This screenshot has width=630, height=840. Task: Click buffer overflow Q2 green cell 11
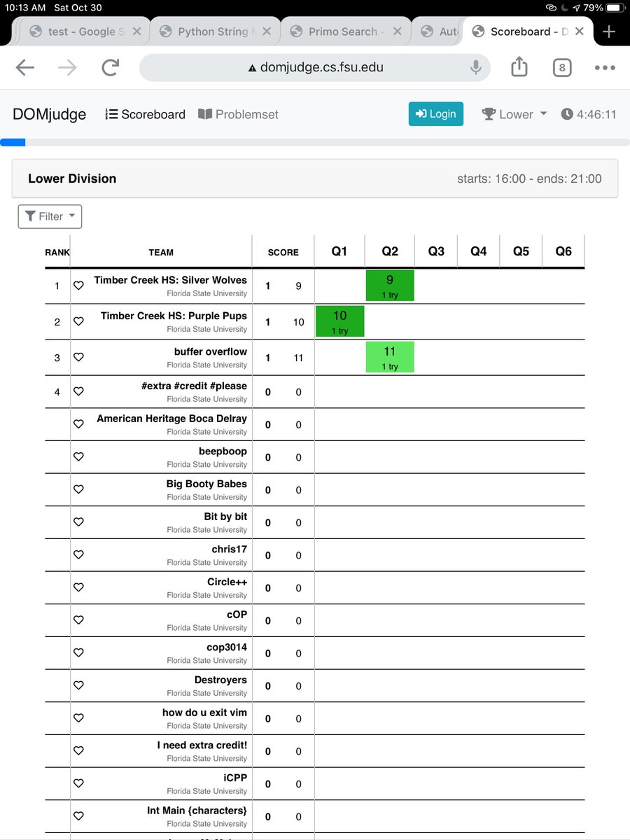pos(390,357)
